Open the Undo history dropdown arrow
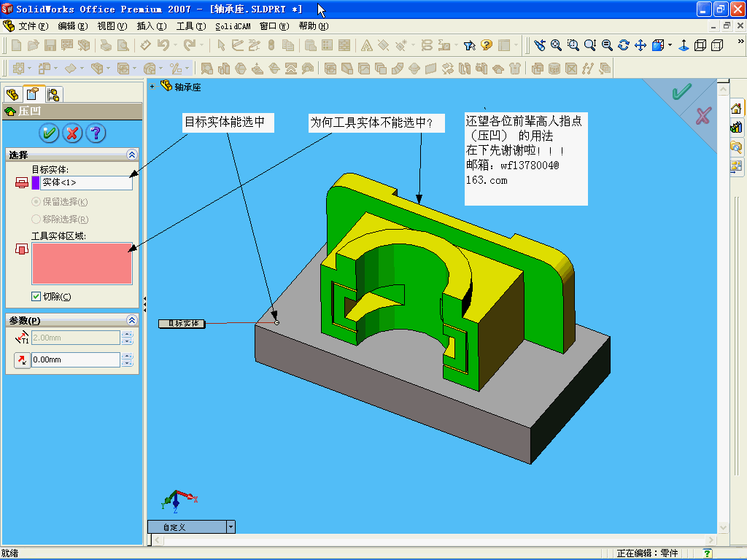This screenshot has width=747, height=560. tap(175, 45)
